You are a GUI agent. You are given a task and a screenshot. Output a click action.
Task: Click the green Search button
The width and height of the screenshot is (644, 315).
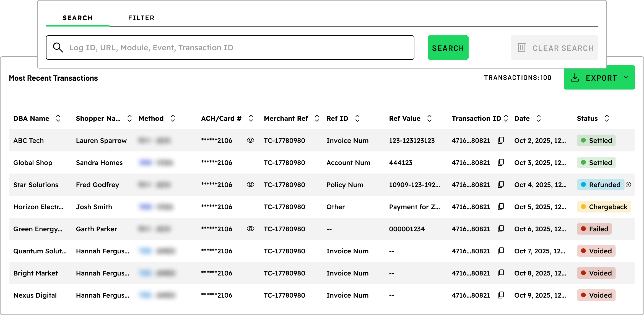coord(448,48)
